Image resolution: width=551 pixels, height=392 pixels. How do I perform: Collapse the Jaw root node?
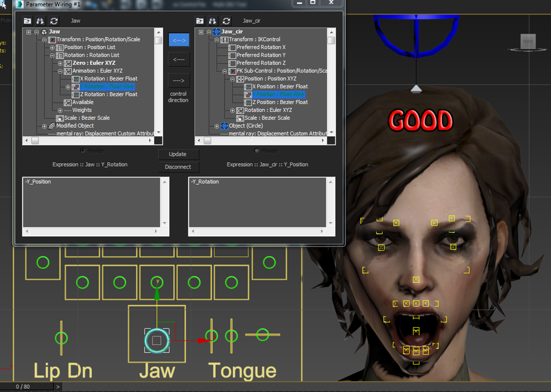tap(36, 32)
